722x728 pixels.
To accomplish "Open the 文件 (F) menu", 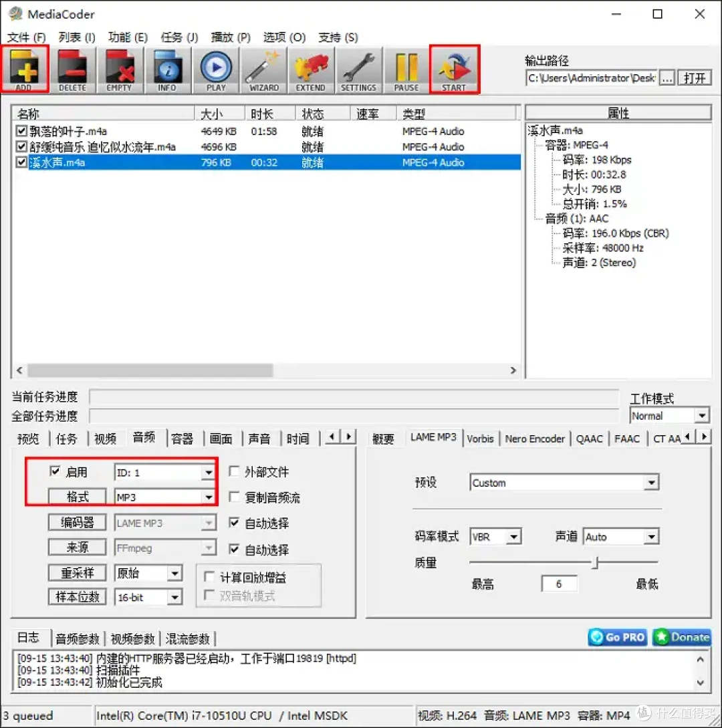I will 27,37.
